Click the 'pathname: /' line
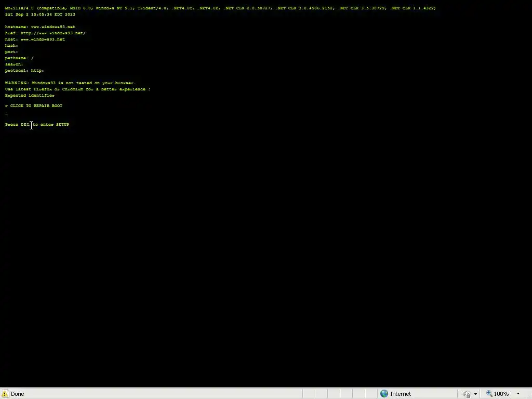 click(19, 58)
